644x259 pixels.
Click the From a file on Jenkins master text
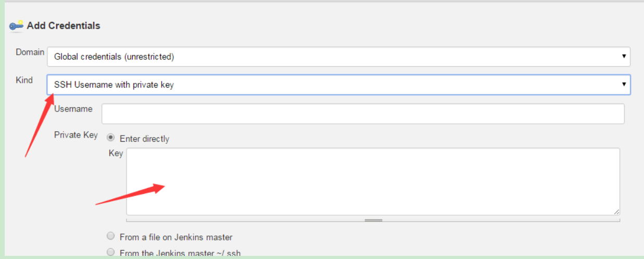176,237
